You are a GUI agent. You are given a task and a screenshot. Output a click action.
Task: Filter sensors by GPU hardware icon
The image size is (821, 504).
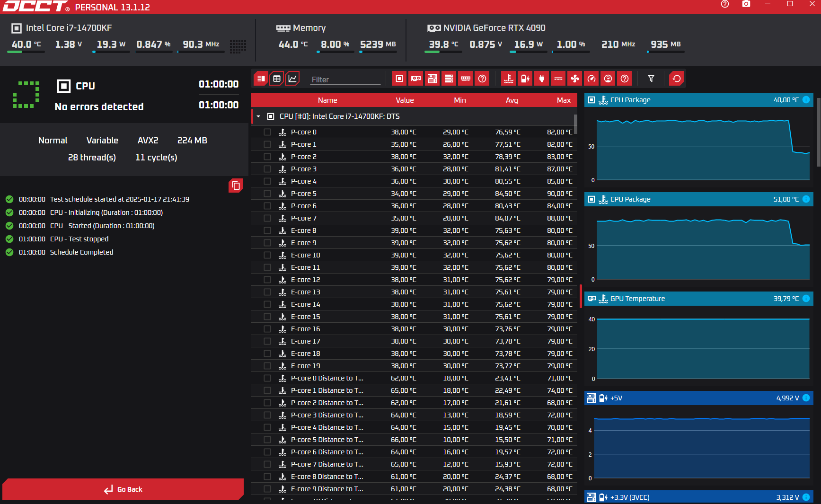click(x=416, y=79)
